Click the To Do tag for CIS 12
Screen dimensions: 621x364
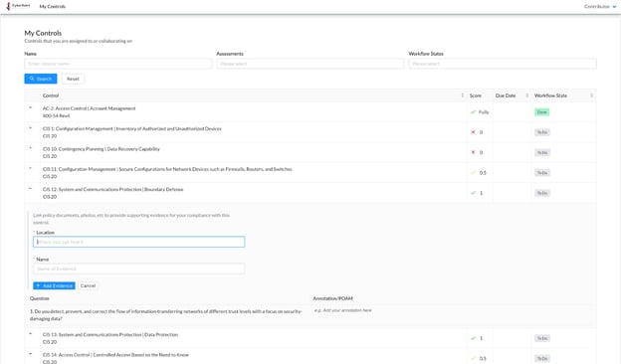pos(542,193)
